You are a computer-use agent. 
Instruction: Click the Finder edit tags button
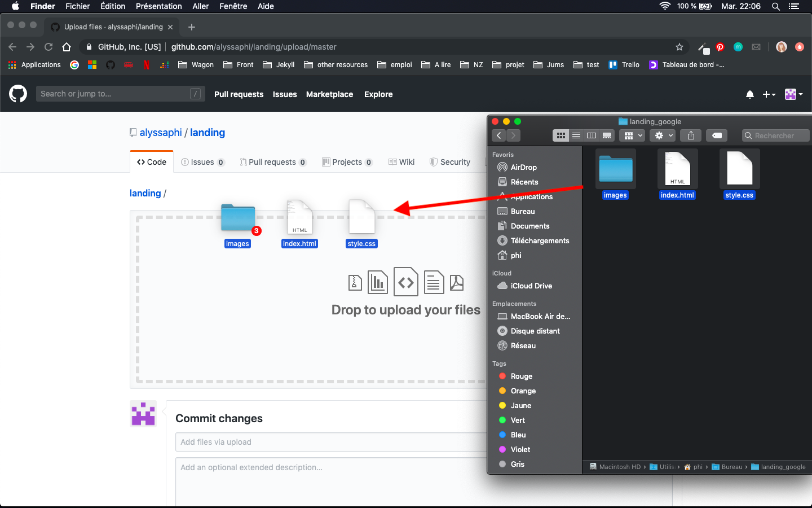pos(717,135)
